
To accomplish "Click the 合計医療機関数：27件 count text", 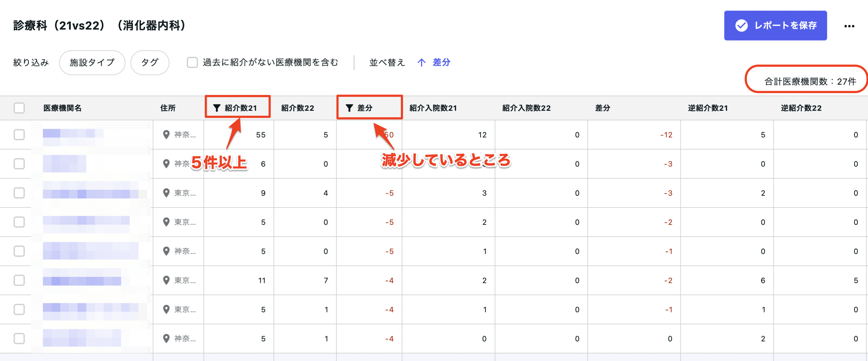I will pos(810,82).
